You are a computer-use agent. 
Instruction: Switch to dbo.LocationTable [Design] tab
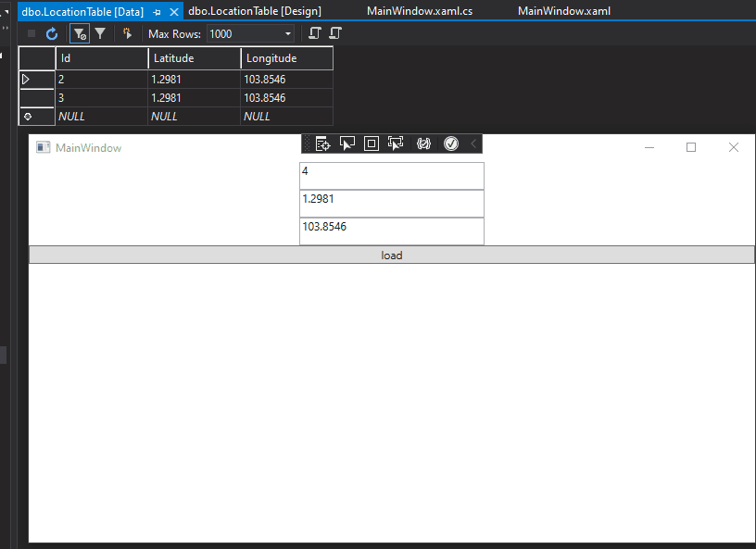click(255, 11)
